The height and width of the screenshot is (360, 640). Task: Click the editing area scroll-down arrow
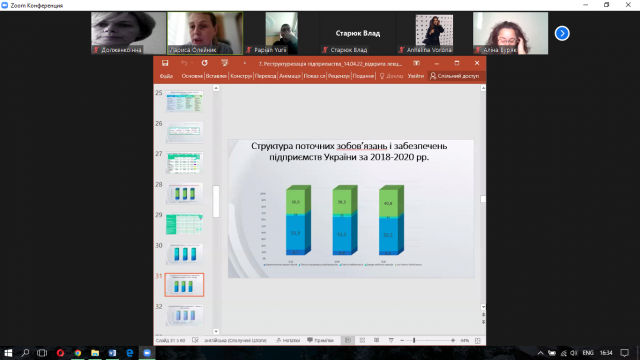coord(483,307)
